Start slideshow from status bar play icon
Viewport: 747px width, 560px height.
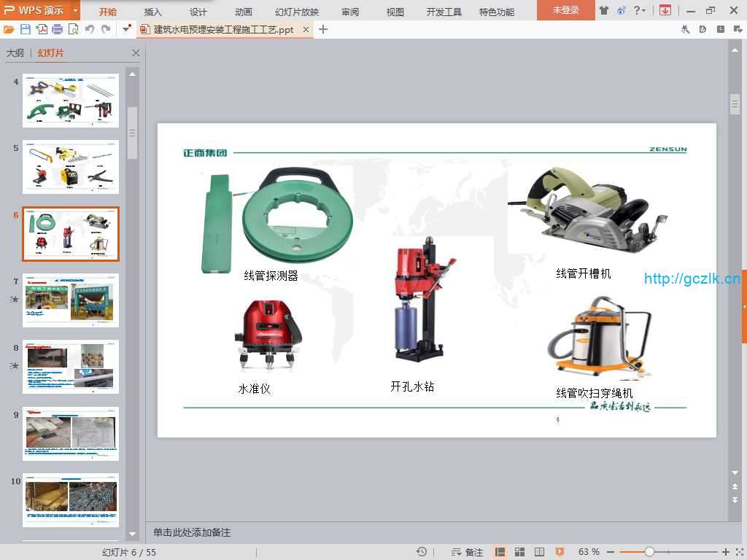click(560, 552)
